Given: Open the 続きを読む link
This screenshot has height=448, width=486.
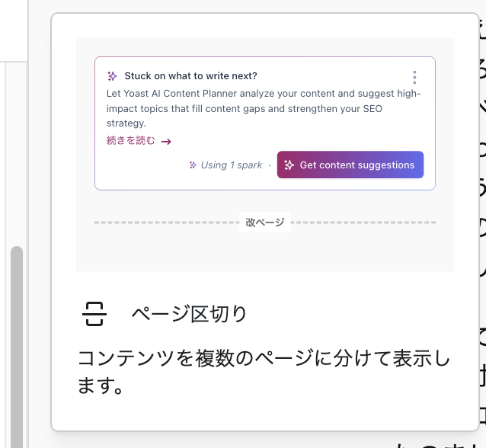Looking at the screenshot, I should [130, 140].
